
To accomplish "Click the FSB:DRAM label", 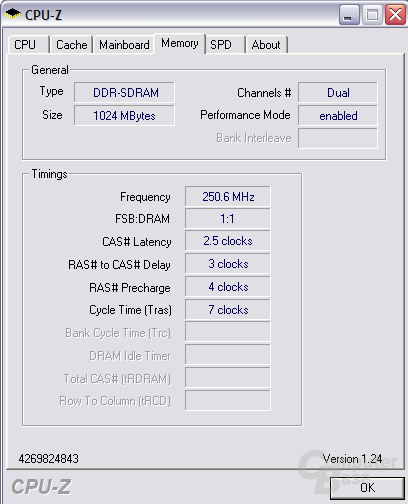I will pos(142,219).
